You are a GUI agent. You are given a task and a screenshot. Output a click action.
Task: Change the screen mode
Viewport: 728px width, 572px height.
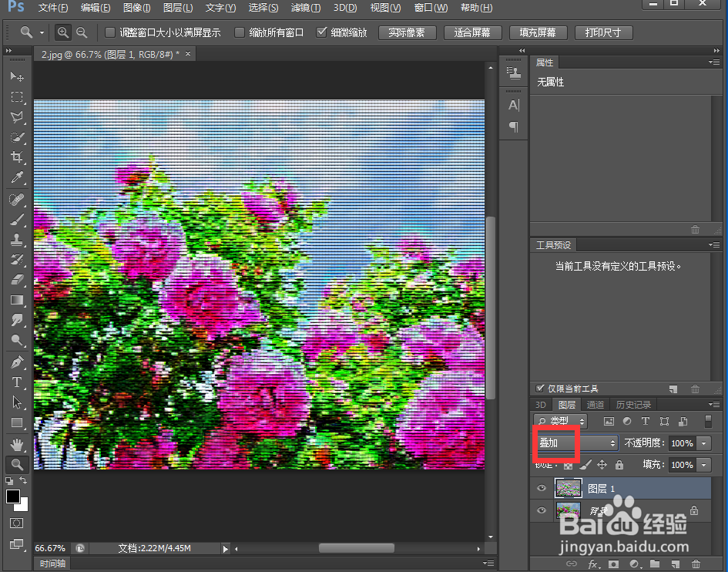(x=17, y=543)
